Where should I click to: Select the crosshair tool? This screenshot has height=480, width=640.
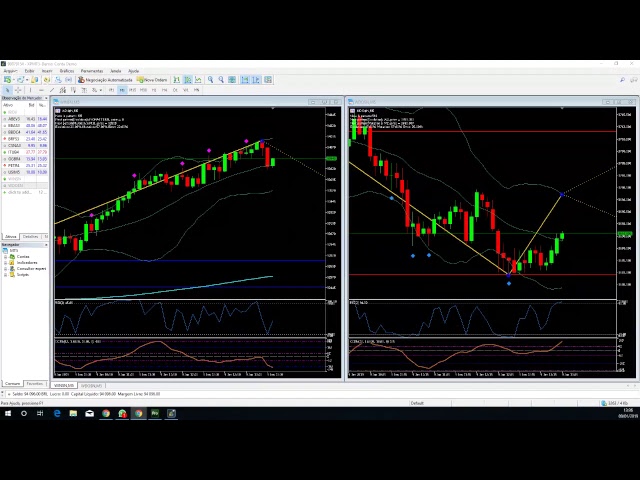18,90
